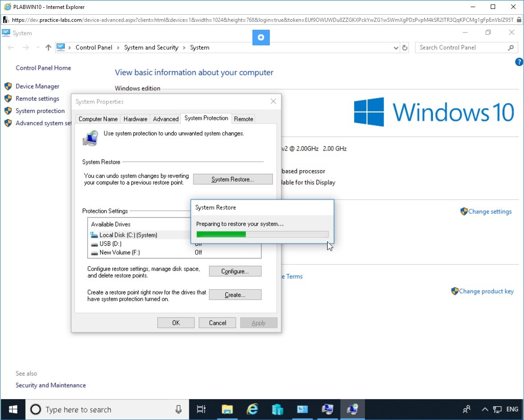
Task: Click Change settings link
Action: tap(490, 212)
